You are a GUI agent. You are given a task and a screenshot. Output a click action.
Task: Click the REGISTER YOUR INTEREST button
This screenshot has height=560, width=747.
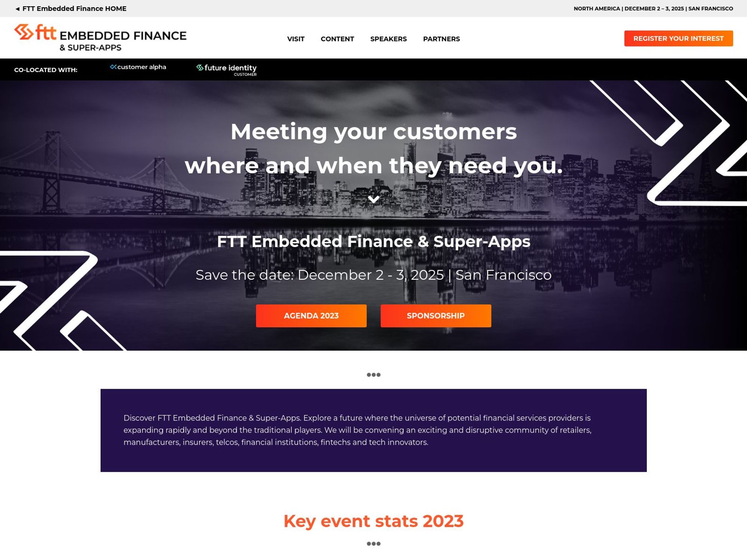(x=678, y=38)
